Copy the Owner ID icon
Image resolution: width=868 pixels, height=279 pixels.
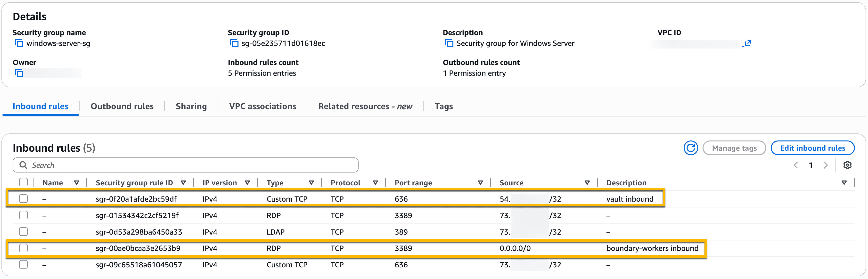19,73
